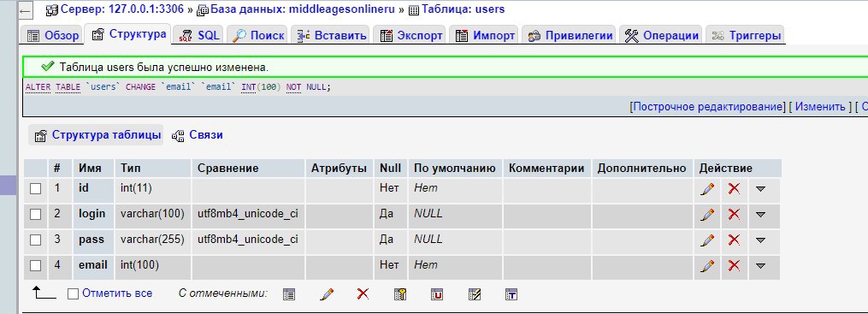Drop checked columns red X in bottom bar

coord(363,293)
